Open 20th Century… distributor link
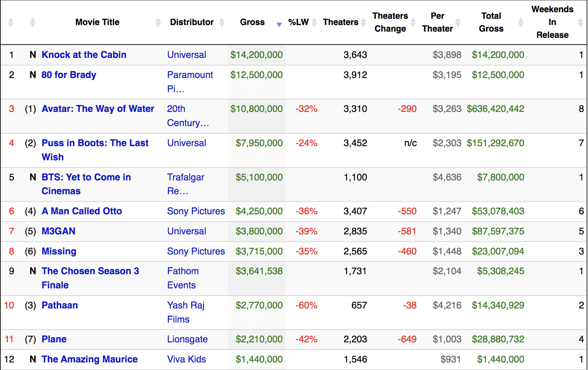Screen dimensions: 588x370 pyautogui.click(x=188, y=116)
